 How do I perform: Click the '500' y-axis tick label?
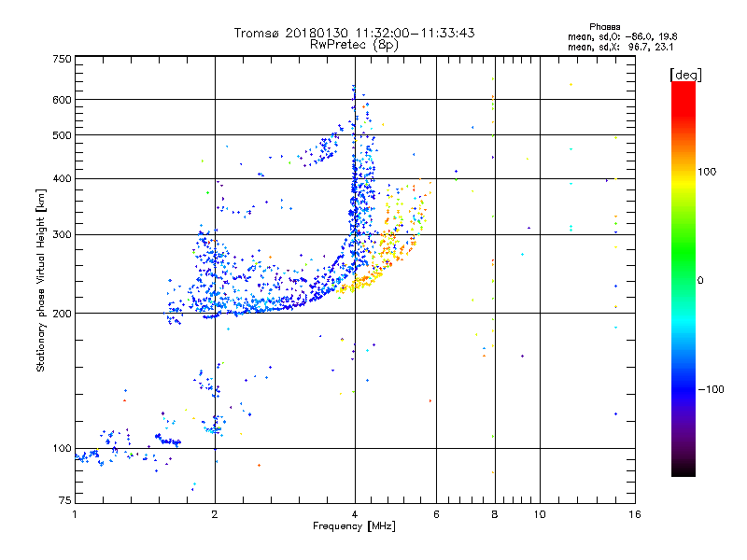[62, 135]
